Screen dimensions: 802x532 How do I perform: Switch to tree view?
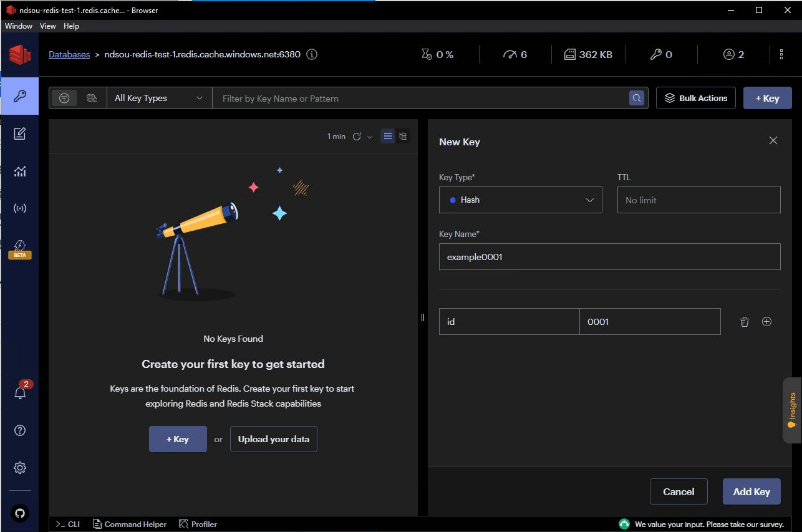point(403,136)
